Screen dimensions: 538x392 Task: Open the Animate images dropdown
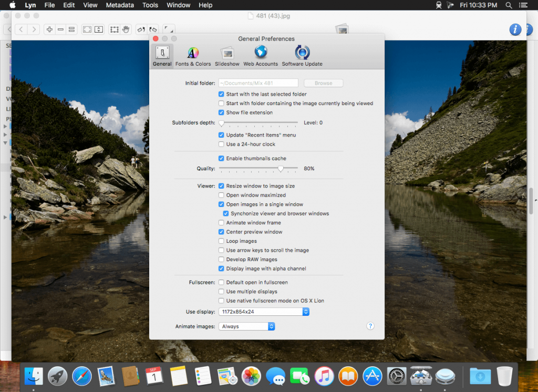tap(246, 326)
